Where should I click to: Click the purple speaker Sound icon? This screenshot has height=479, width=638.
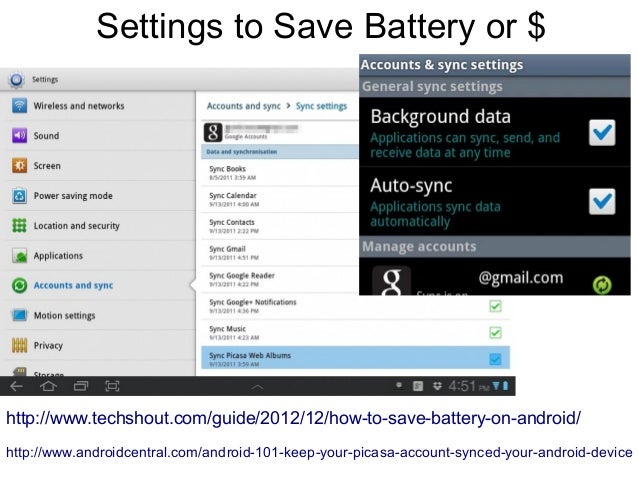[19, 136]
